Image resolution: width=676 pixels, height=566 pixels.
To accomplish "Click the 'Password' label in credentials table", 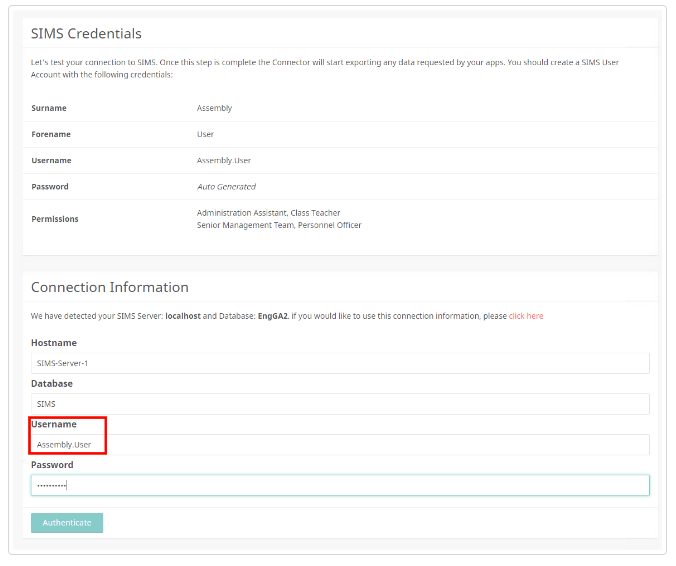I will [x=50, y=187].
